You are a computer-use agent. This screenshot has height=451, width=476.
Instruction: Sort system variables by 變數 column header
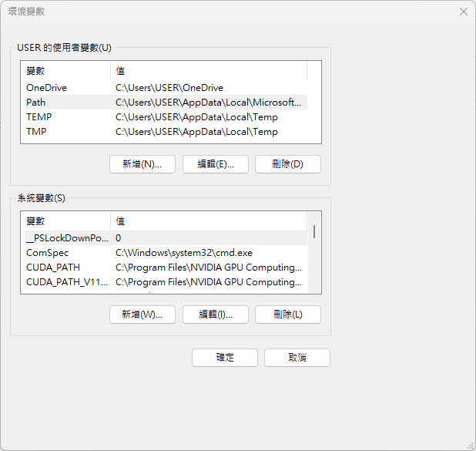tap(65, 221)
